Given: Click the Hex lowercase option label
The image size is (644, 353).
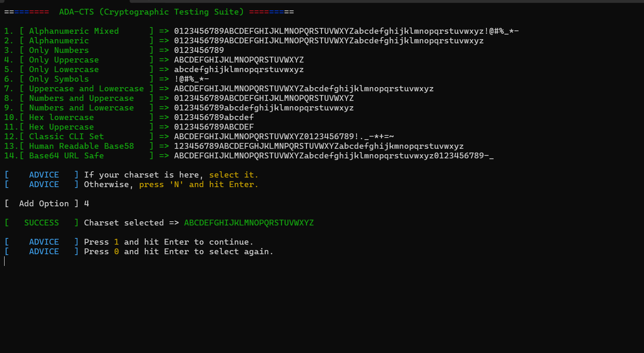Looking at the screenshot, I should point(61,118).
